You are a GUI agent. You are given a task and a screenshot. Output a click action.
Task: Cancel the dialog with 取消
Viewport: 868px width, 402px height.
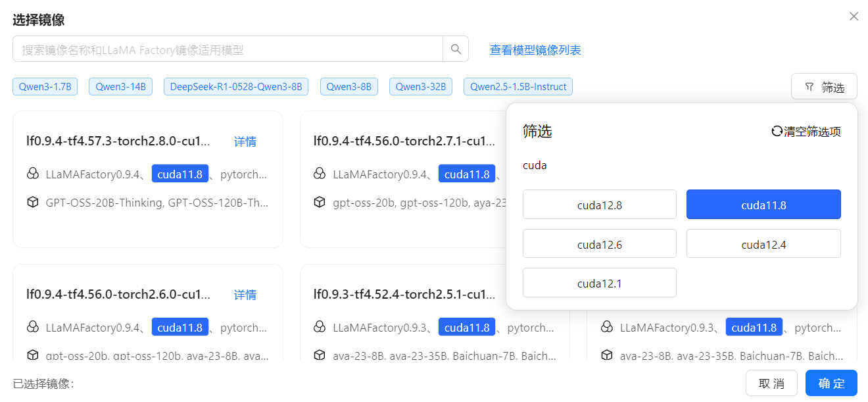point(771,383)
